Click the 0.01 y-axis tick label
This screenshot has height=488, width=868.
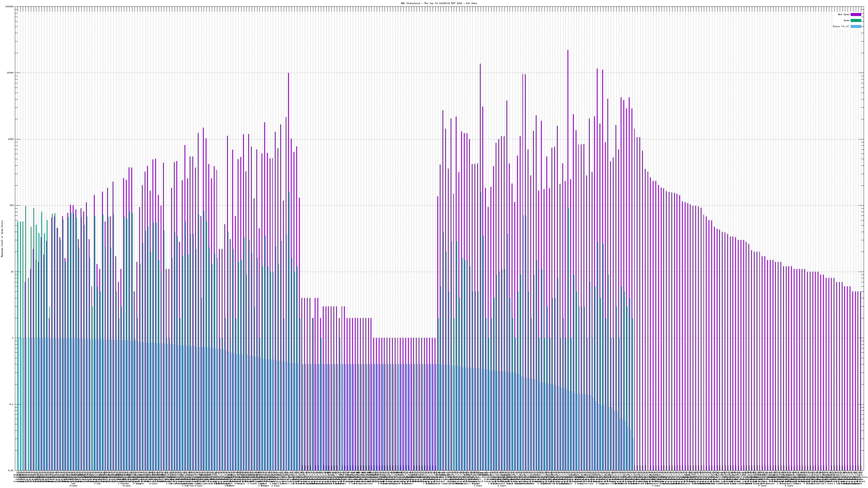click(11, 470)
